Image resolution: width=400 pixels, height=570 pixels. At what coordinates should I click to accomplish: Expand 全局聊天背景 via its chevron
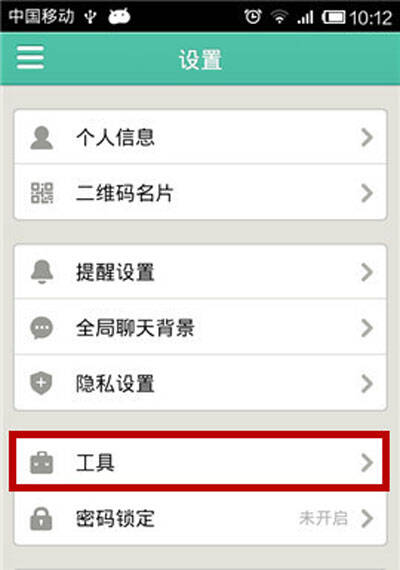367,328
